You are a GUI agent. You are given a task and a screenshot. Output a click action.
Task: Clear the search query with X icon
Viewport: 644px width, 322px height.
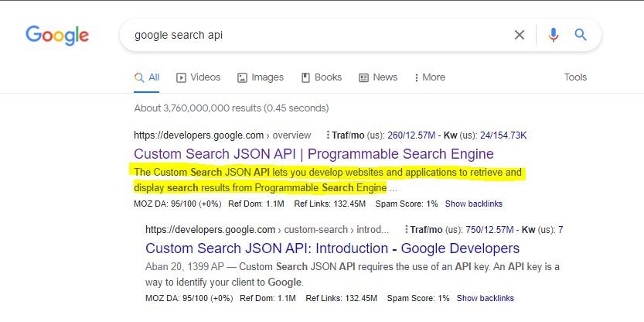520,35
